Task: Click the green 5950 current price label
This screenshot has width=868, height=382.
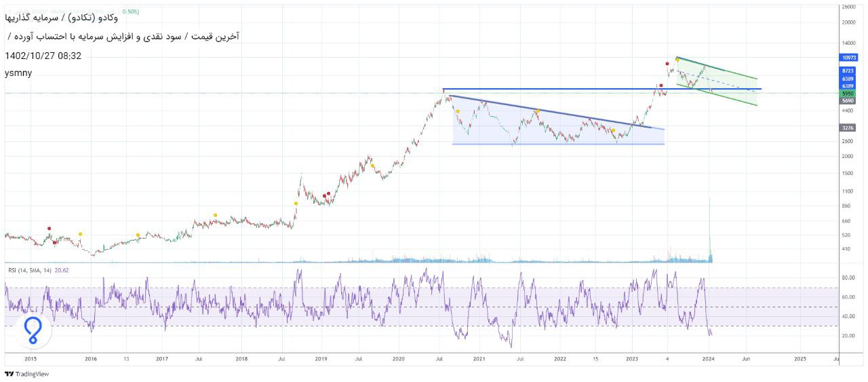Action: 848,93
